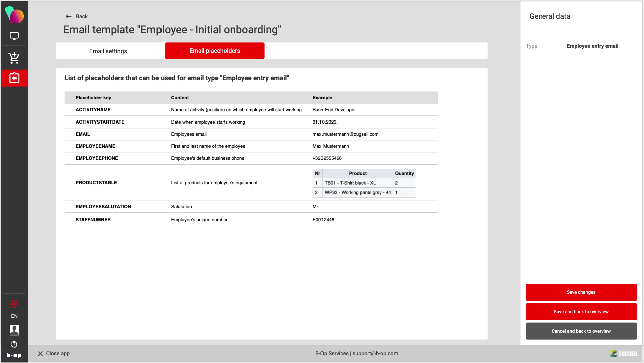Open the add-to-cart shopping icon

(x=14, y=58)
